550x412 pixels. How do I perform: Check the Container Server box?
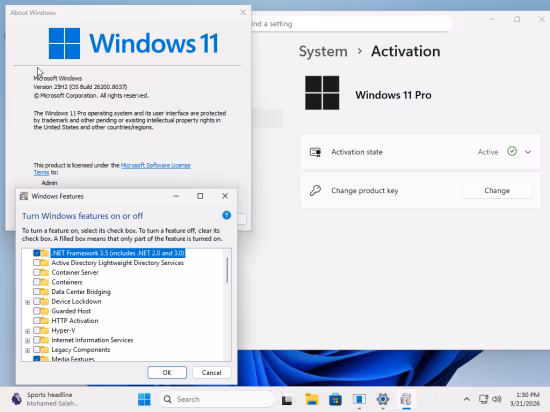[x=36, y=272]
